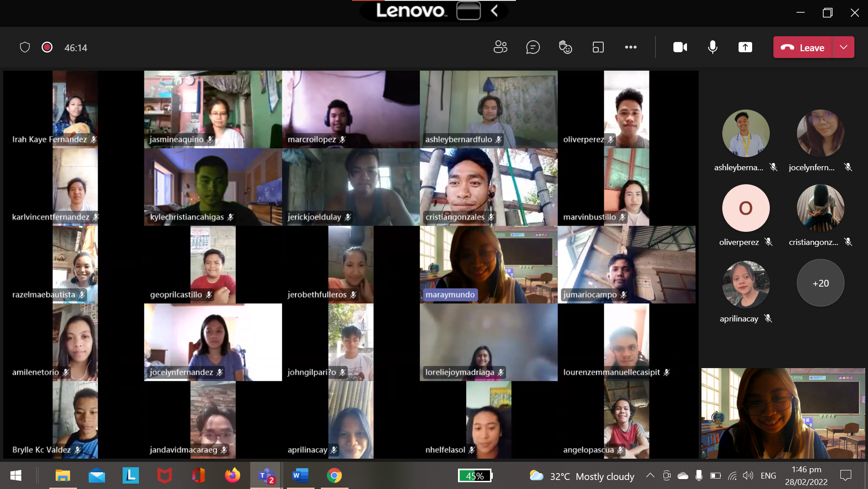Screen dimensions: 868x489
Task: Leave the meeting
Action: 803,47
